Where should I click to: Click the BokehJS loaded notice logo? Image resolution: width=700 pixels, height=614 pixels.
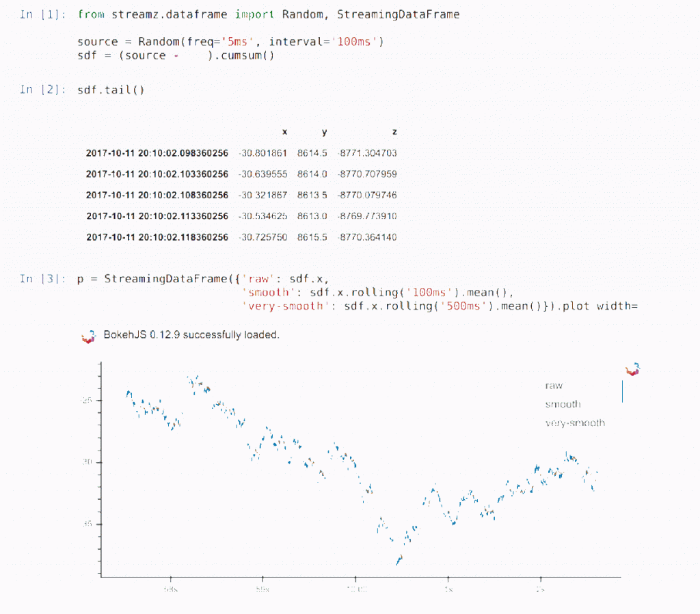click(89, 336)
